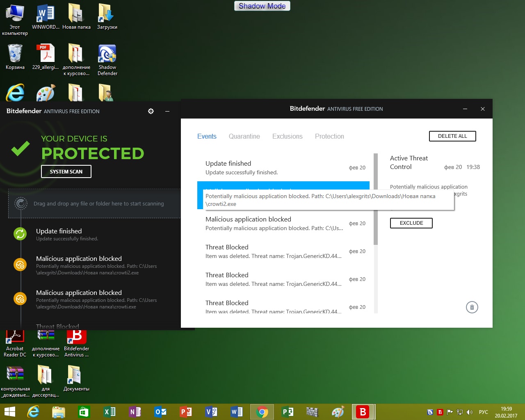The height and width of the screenshot is (420, 525).
Task: Click orange icon beside crowti2.exe blocked event
Action: [20, 265]
